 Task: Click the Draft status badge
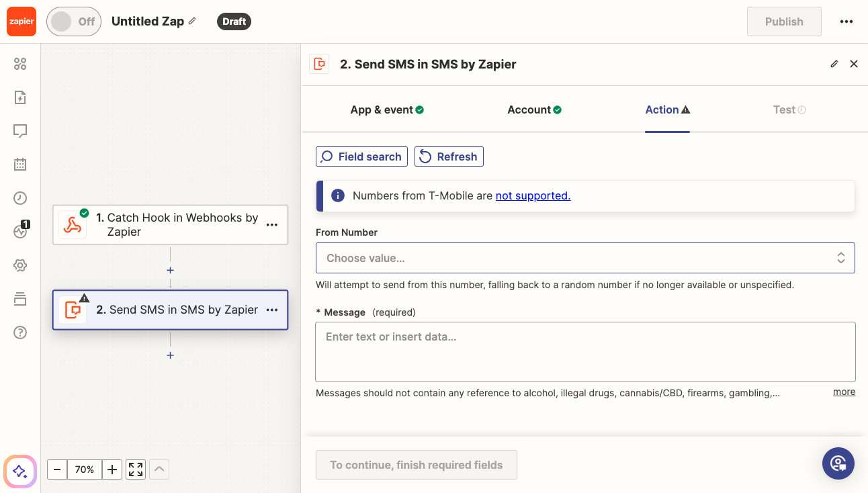tap(234, 21)
